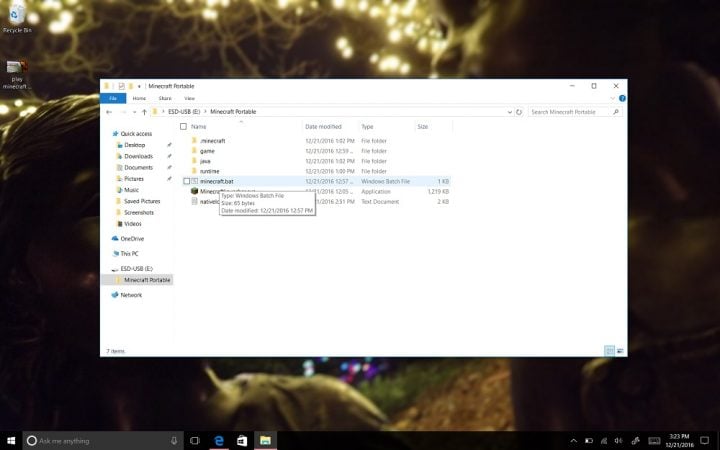Open Music in navigation pane
Viewport: 720px width, 450px height.
131,190
